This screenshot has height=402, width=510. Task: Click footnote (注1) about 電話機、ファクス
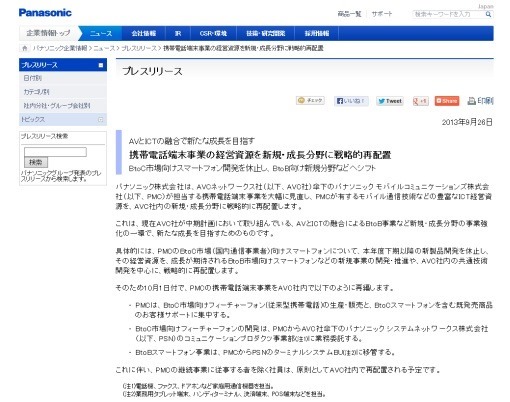(198, 386)
